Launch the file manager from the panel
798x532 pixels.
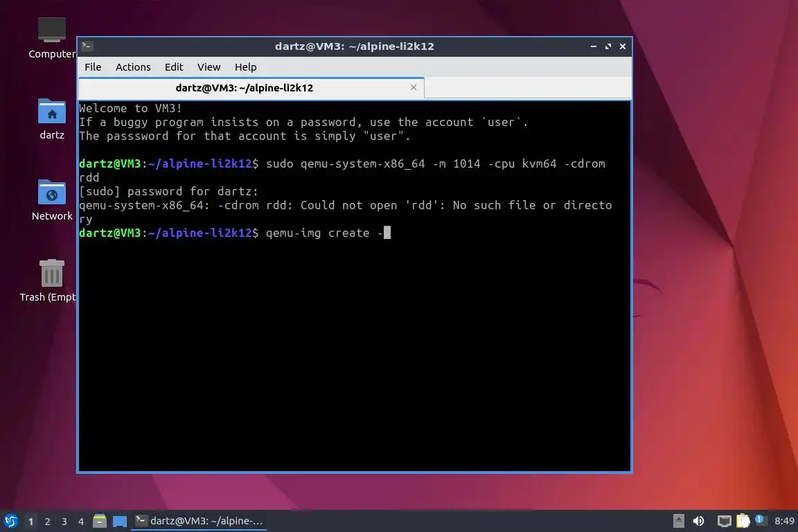pyautogui.click(x=100, y=522)
